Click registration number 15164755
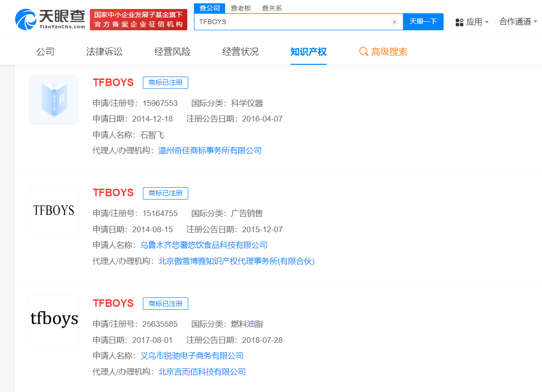The image size is (542, 392). click(160, 214)
